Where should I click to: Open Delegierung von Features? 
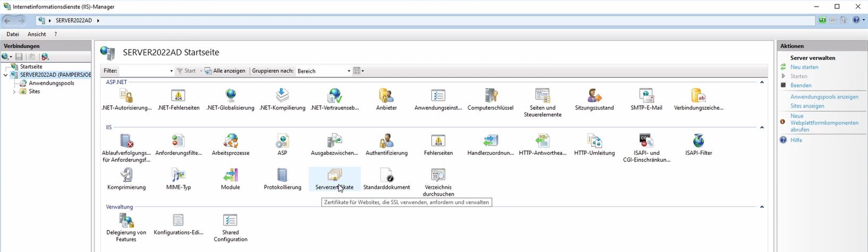126,228
